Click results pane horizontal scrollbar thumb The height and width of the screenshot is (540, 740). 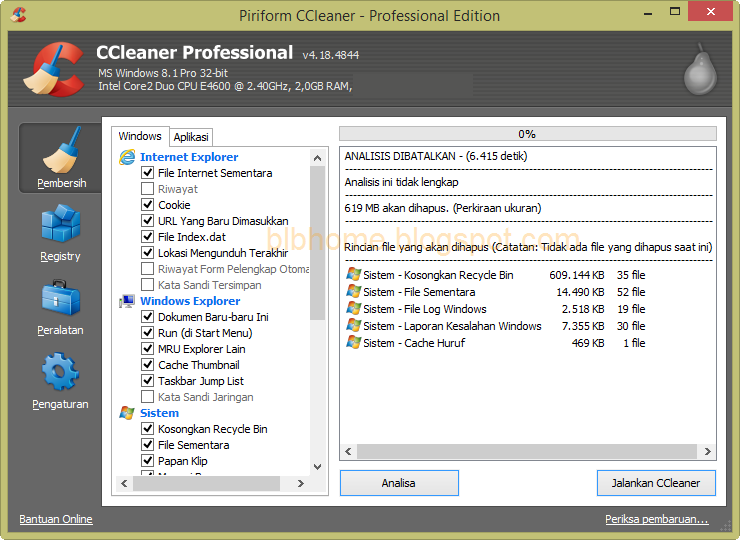tap(527, 451)
